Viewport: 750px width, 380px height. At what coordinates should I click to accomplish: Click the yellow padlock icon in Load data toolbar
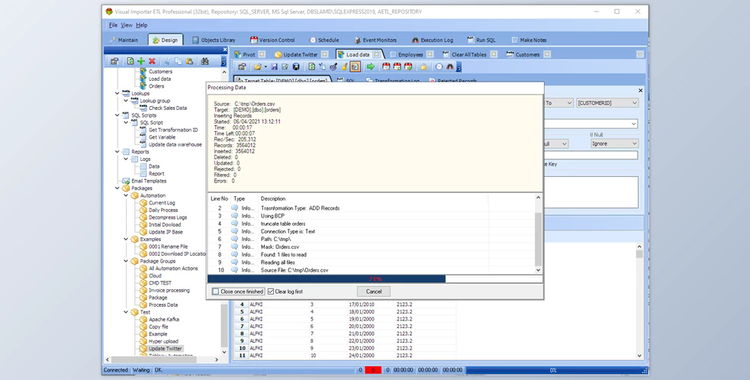click(x=423, y=67)
